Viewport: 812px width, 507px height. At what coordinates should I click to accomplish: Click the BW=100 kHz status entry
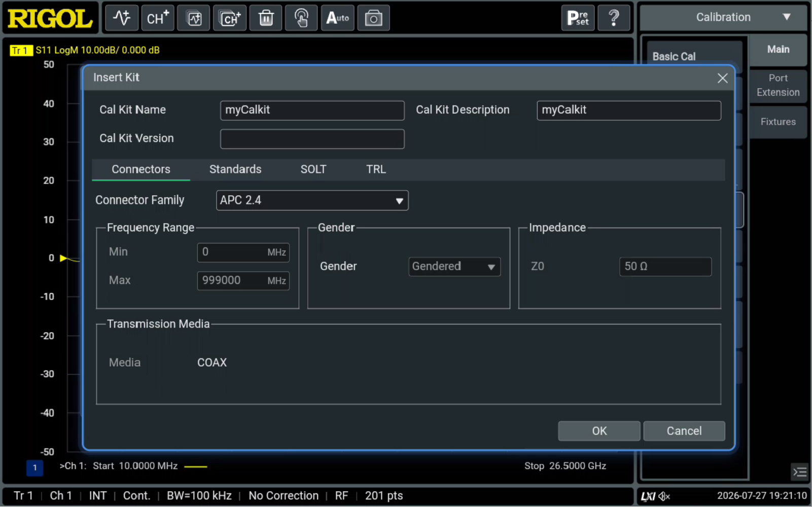coord(199,496)
